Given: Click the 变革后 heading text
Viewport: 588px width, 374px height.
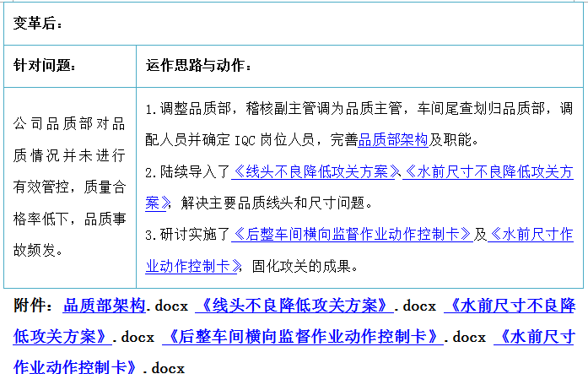Looking at the screenshot, I should point(39,24).
